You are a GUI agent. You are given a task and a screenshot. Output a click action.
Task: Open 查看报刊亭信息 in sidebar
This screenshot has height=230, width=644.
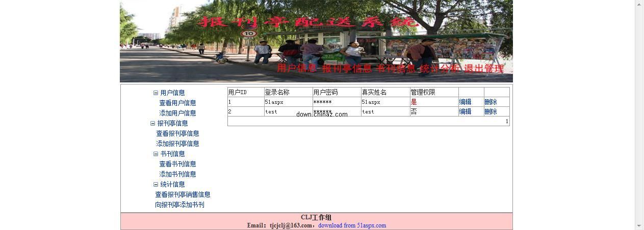pos(177,133)
